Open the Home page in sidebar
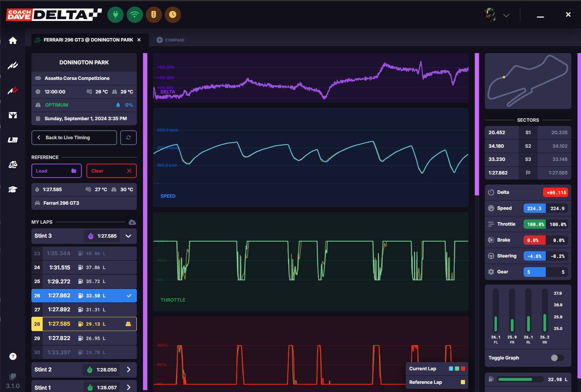Image resolution: width=581 pixels, height=392 pixels. [13, 41]
